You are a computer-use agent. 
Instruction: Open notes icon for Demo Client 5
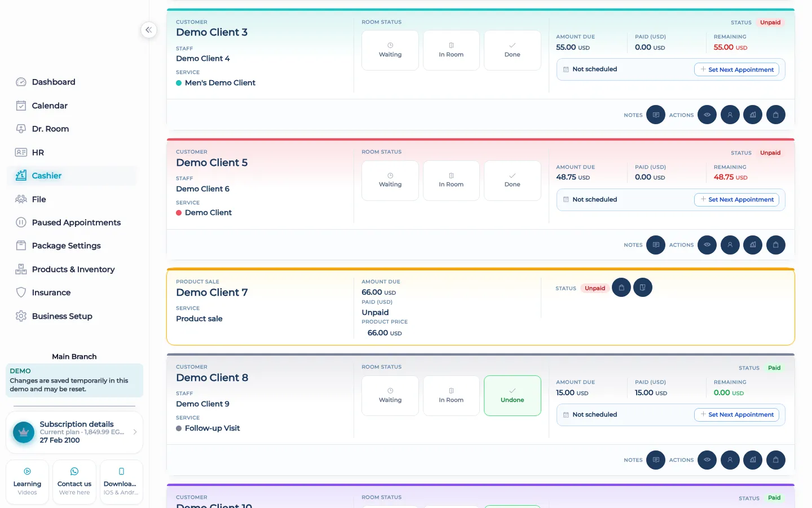click(656, 245)
